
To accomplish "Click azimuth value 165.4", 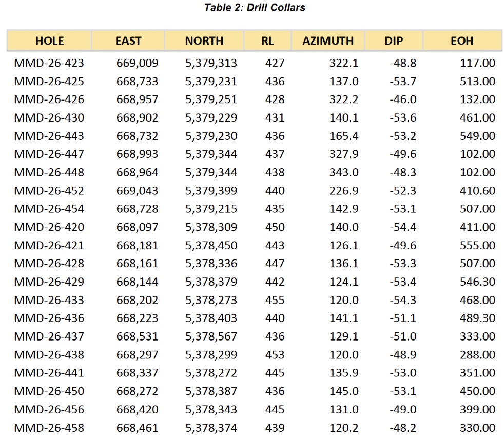I will click(344, 136).
